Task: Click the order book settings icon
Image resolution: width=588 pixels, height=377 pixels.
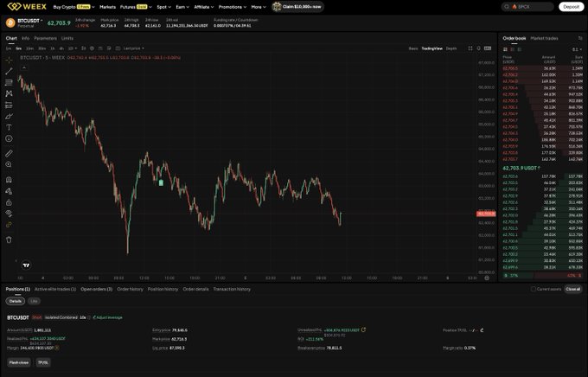Action: [x=580, y=38]
